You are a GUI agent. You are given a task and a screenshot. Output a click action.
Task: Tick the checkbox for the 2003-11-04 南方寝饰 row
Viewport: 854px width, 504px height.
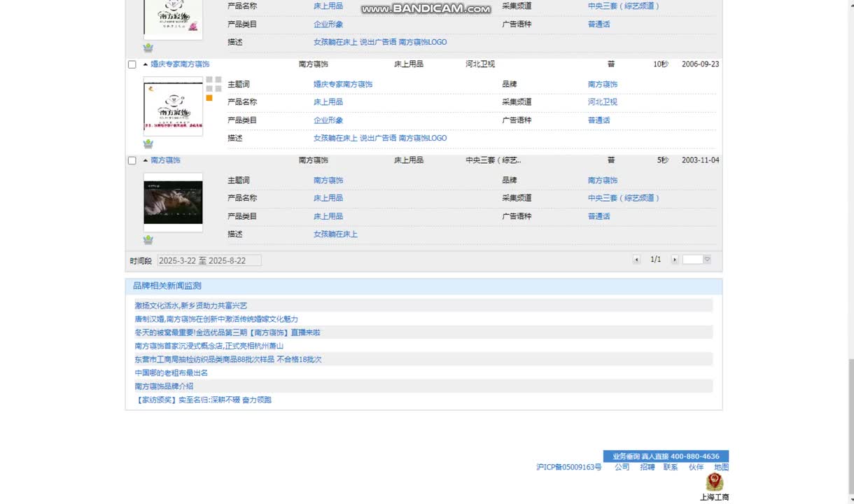click(x=132, y=160)
